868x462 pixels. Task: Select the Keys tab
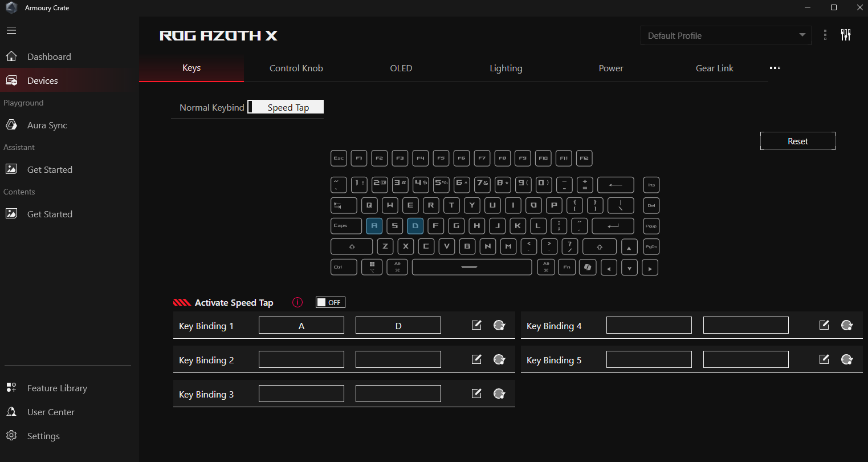point(191,68)
